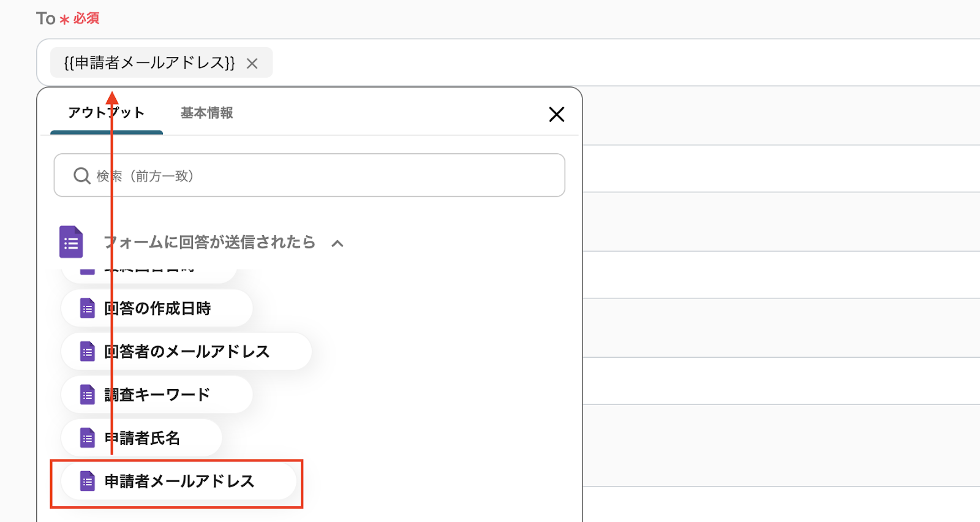Open the 基本情報 tab
Viewport: 980px width, 522px height.
206,113
